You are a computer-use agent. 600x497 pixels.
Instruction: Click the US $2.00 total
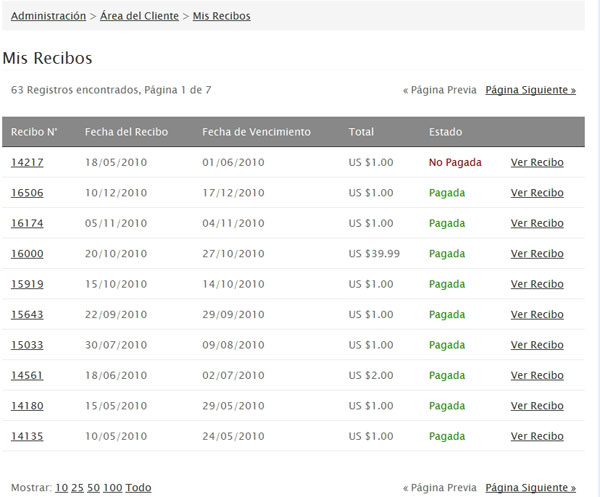tap(371, 375)
